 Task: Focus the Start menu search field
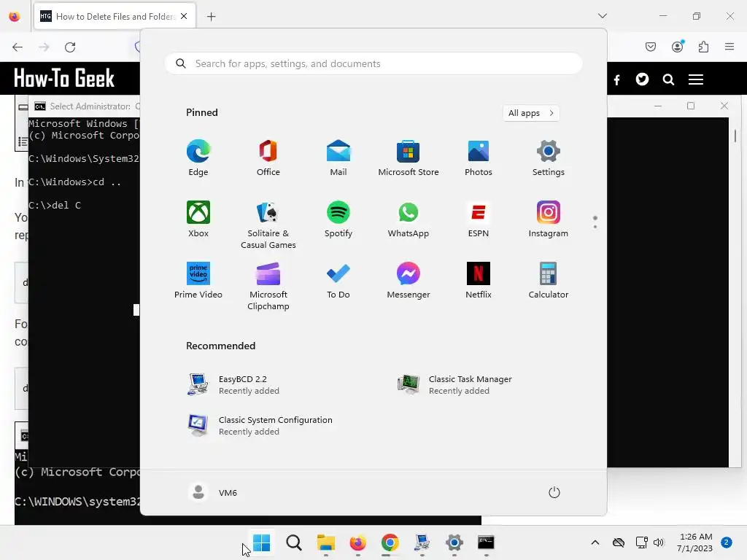coord(373,64)
